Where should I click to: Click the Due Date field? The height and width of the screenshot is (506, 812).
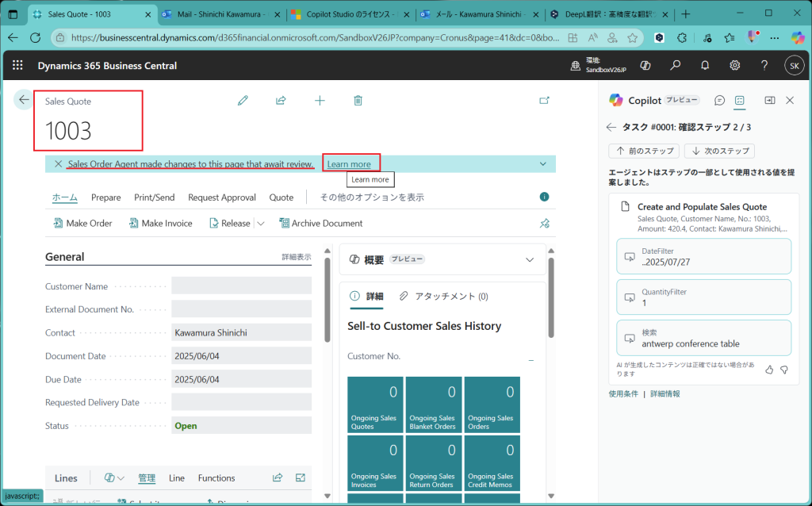click(241, 379)
